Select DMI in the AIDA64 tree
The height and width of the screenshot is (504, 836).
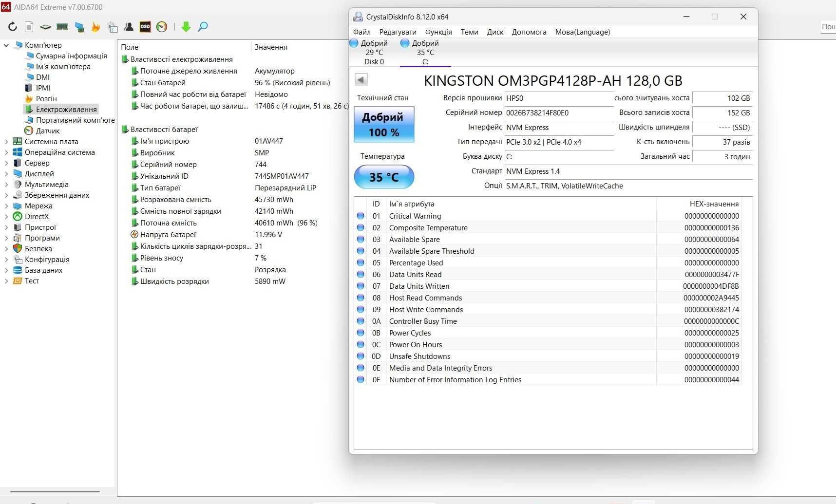(43, 77)
